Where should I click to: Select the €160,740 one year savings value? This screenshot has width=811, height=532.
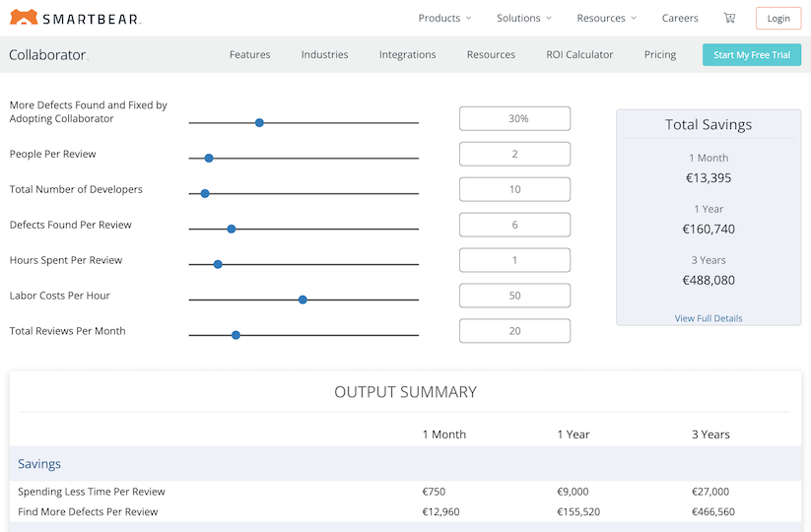pos(709,229)
